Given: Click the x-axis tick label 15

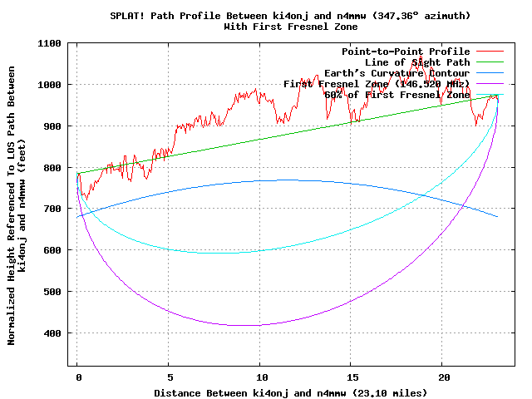Looking at the screenshot, I should [352, 377].
